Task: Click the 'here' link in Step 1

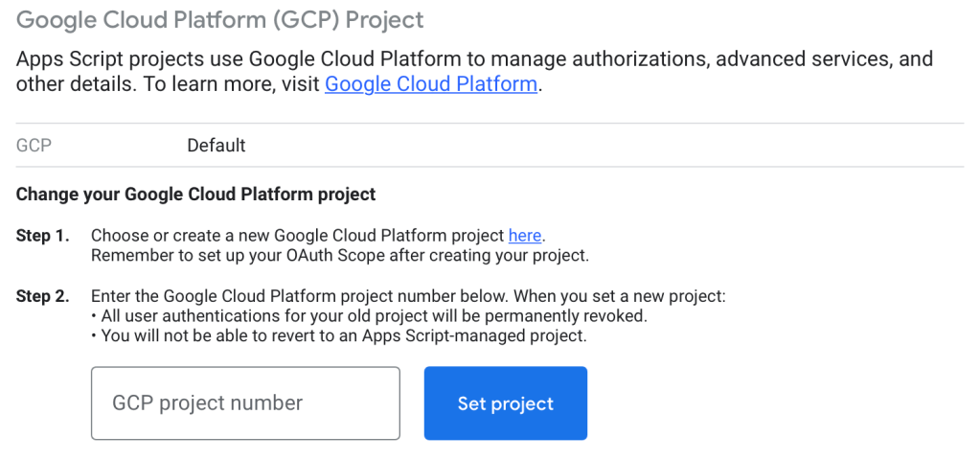Action: (524, 236)
